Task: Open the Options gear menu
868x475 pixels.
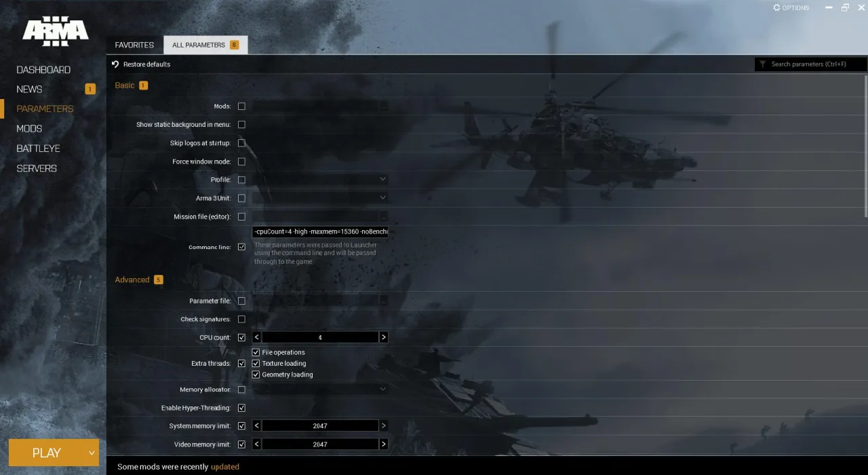Action: pos(790,7)
